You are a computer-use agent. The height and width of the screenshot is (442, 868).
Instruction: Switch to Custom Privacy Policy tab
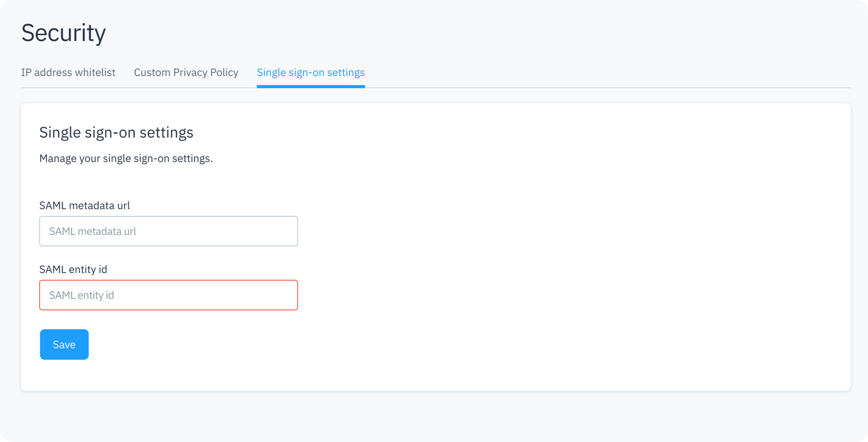(186, 72)
